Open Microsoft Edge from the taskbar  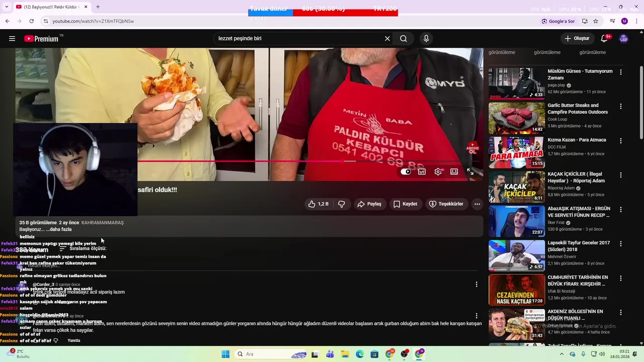pyautogui.click(x=360, y=354)
